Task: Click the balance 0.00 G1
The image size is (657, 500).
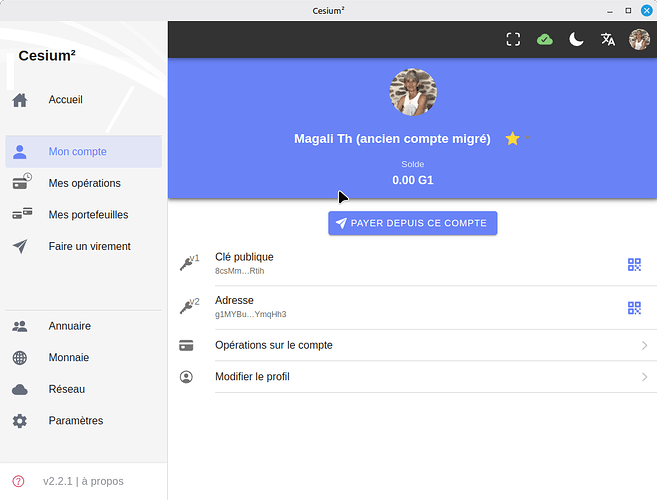Action: (413, 180)
